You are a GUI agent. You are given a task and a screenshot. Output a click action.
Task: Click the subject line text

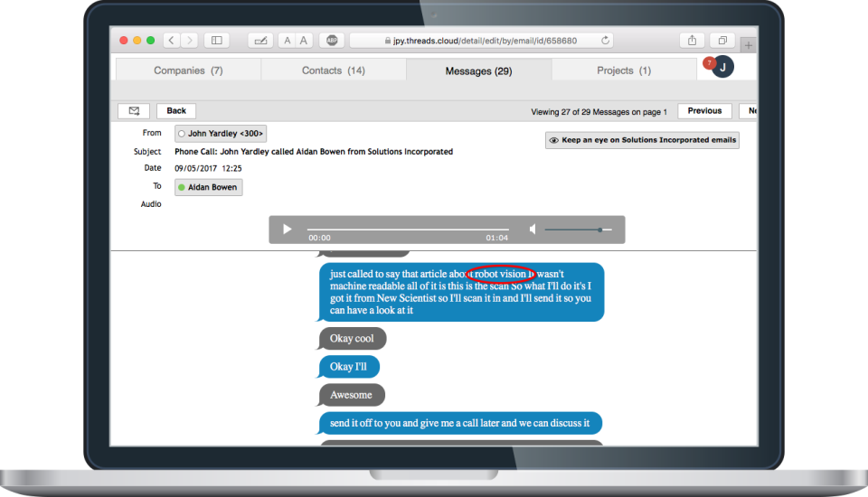[314, 152]
